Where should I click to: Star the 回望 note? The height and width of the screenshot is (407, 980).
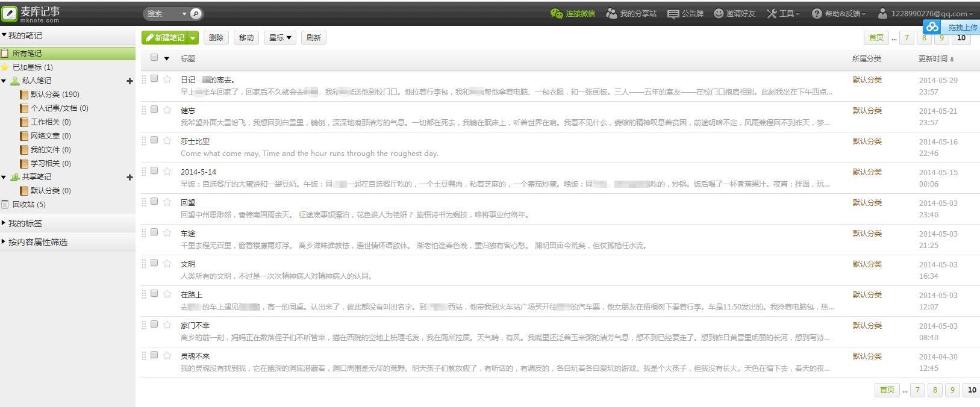click(x=167, y=202)
